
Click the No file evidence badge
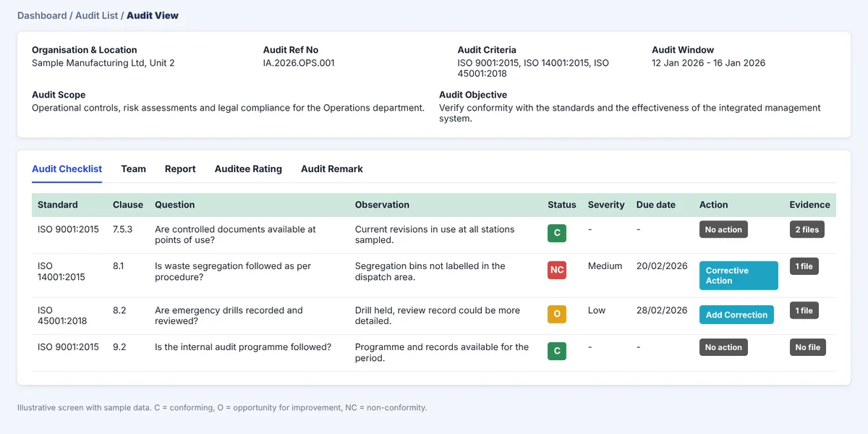pos(807,347)
